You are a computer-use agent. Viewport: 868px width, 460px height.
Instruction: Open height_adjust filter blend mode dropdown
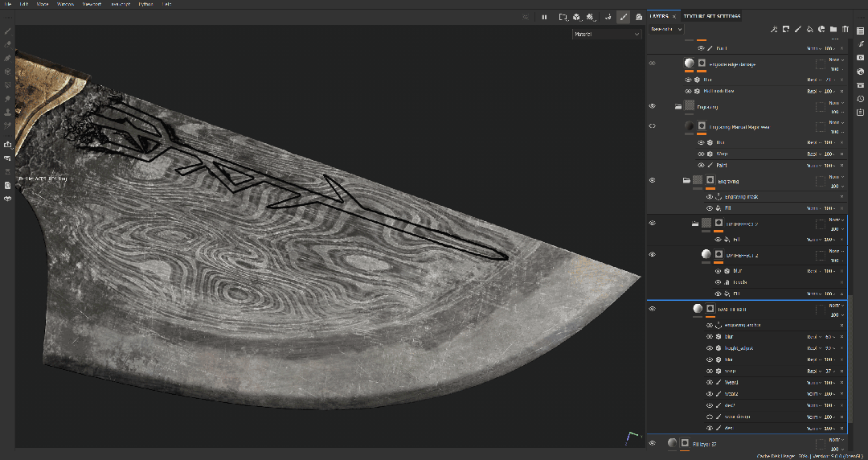(813, 348)
